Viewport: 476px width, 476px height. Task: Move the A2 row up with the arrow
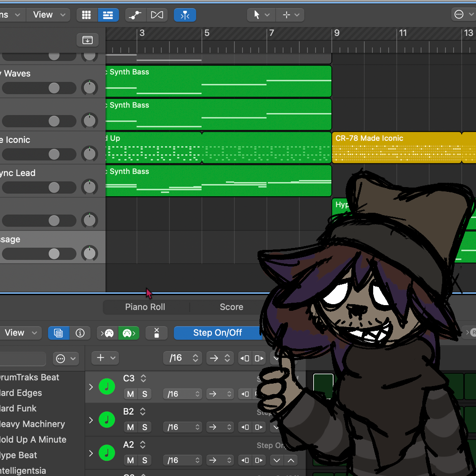[291, 460]
